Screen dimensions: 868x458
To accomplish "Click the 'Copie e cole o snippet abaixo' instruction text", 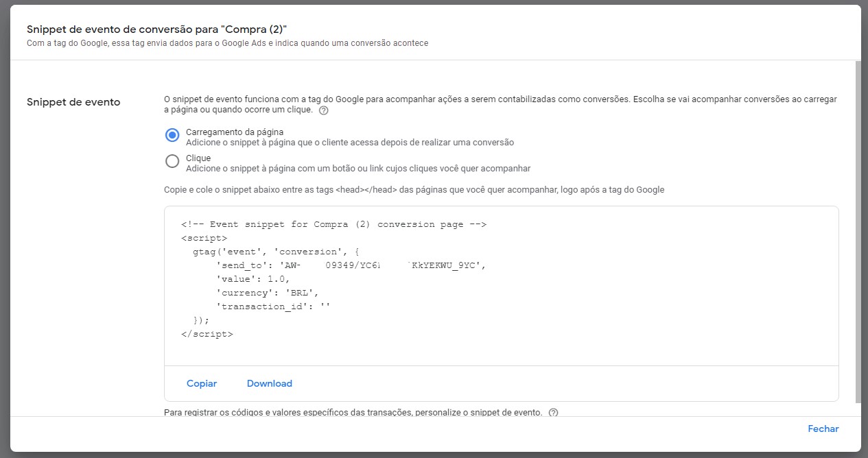I will (414, 189).
